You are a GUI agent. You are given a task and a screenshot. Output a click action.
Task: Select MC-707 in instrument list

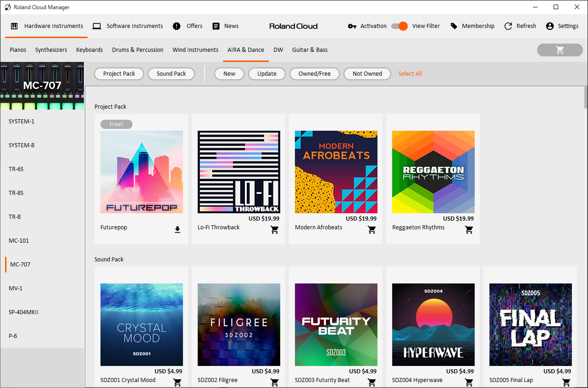pos(42,265)
